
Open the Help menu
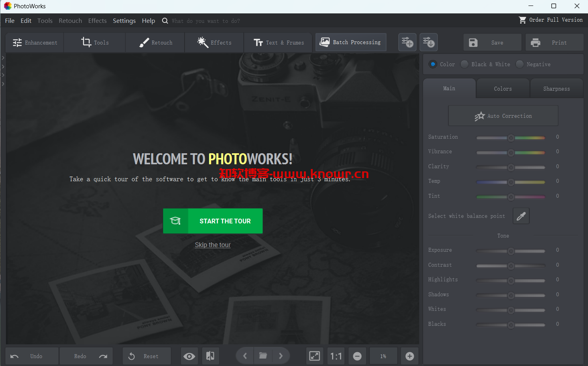tap(148, 21)
